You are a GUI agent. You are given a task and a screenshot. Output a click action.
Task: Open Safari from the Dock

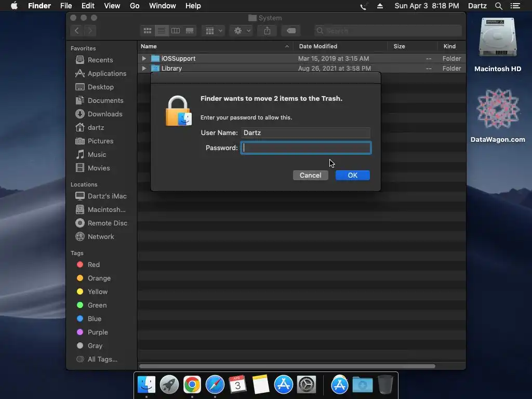(215, 384)
